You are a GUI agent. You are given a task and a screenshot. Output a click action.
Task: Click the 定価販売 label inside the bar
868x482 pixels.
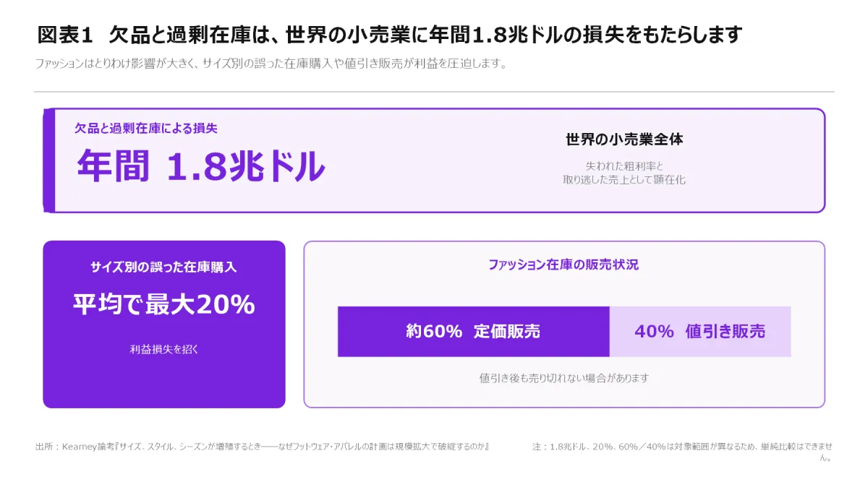pos(507,332)
